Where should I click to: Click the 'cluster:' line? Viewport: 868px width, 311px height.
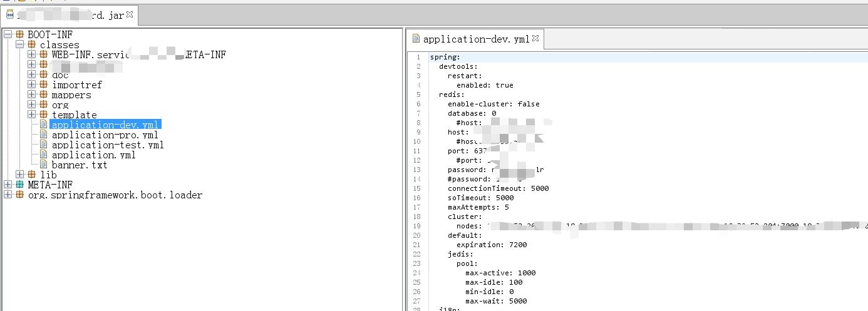click(465, 217)
